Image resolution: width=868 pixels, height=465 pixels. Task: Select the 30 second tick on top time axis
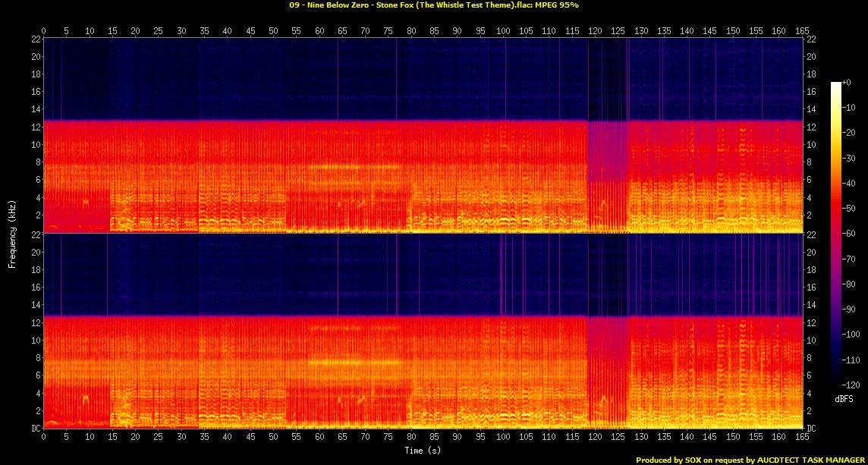tap(181, 31)
